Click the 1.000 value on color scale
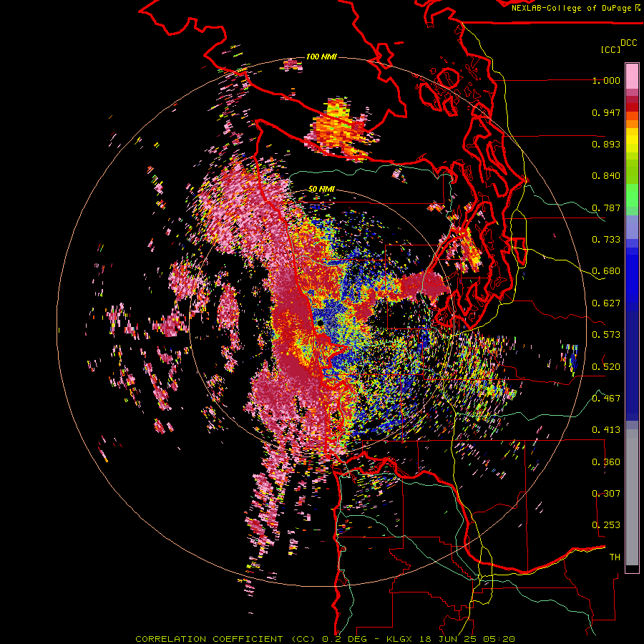Image resolution: width=644 pixels, height=644 pixels. (606, 80)
